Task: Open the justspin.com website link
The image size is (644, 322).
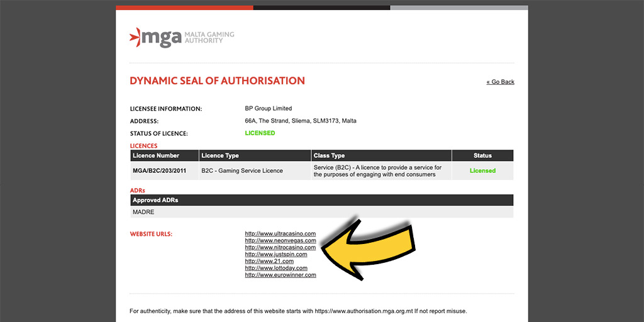Action: click(x=276, y=254)
